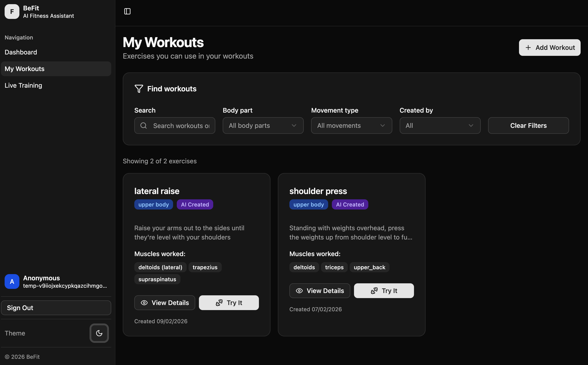Screen dimensions: 588x365
Task: Click dumbbell icon on lateral raise card
Action: [219, 303]
